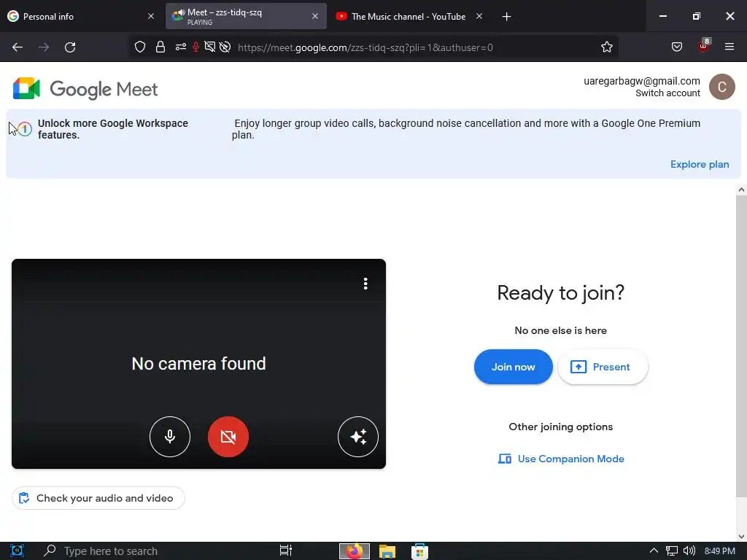Open uBlock Origin extension icon

click(x=704, y=46)
